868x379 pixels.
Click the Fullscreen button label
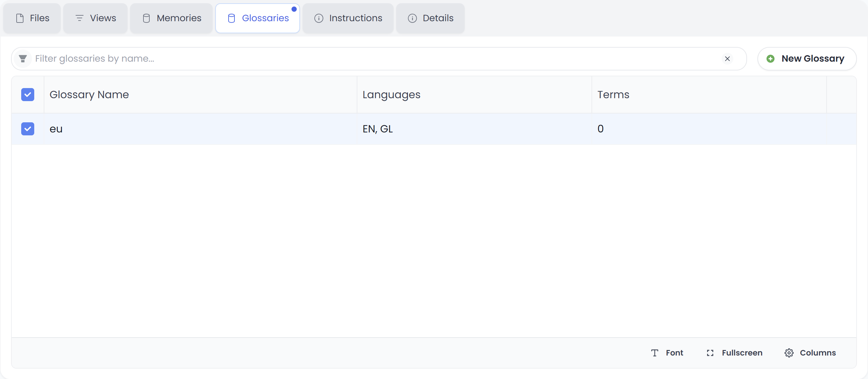point(742,353)
